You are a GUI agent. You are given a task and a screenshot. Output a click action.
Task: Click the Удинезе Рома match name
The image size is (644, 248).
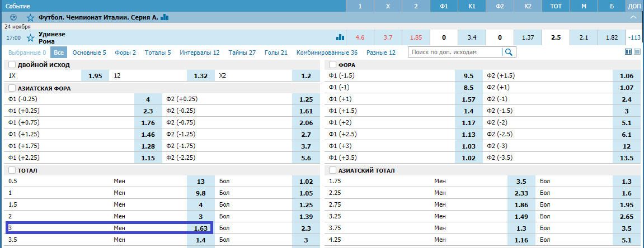(x=51, y=38)
